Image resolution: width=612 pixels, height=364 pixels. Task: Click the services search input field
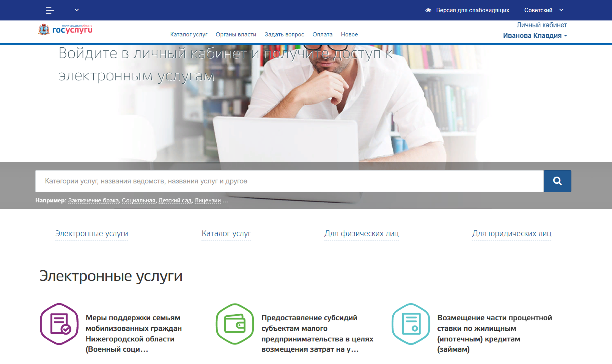tap(289, 181)
